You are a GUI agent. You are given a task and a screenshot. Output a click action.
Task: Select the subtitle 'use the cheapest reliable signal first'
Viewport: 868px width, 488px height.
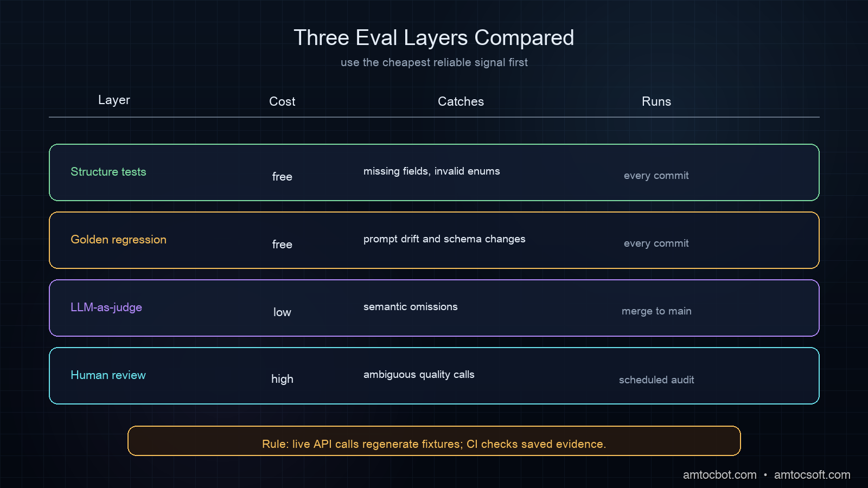[434, 62]
